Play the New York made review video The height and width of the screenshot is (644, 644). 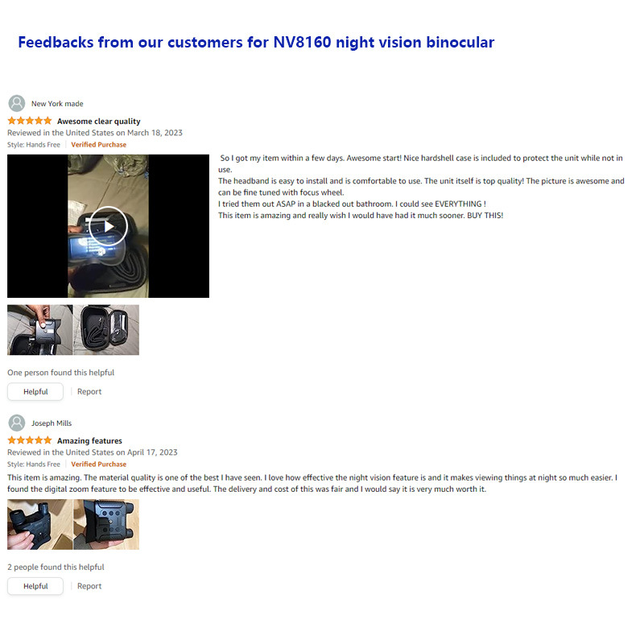[109, 226]
